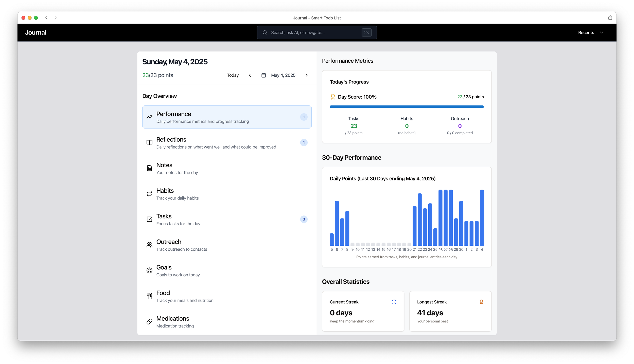
Task: Click the Food utensils icon
Action: tap(149, 296)
